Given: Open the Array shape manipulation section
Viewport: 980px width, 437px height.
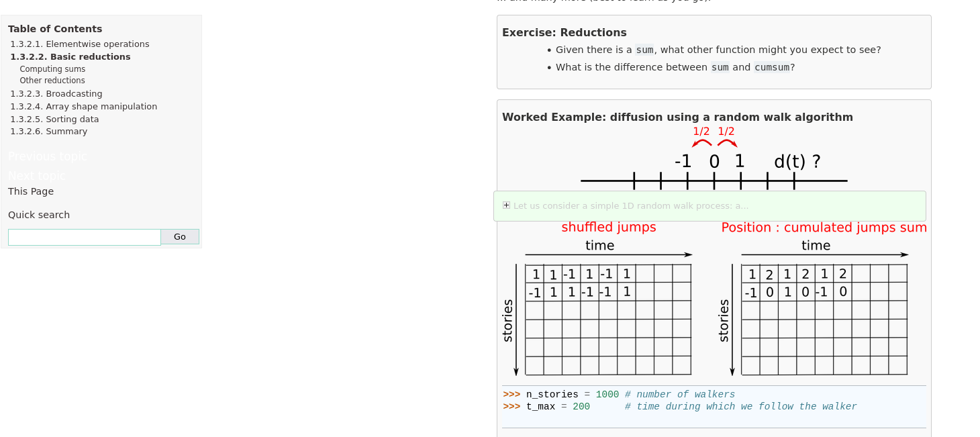Looking at the screenshot, I should tap(83, 106).
